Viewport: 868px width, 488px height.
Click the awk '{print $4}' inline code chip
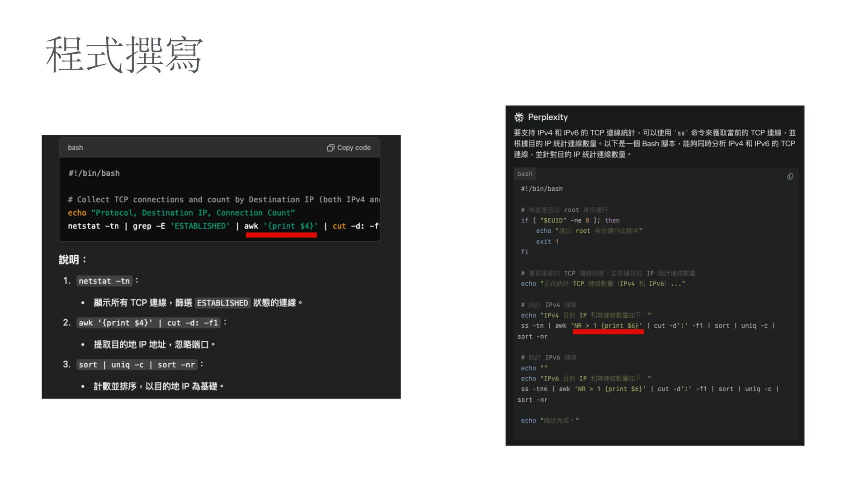pyautogui.click(x=148, y=323)
